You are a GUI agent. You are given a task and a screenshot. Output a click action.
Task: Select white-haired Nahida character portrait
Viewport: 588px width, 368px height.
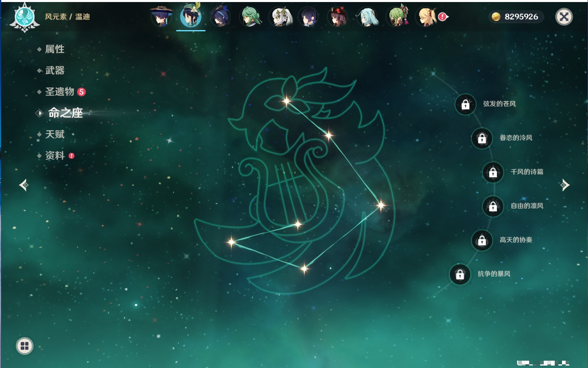point(280,17)
